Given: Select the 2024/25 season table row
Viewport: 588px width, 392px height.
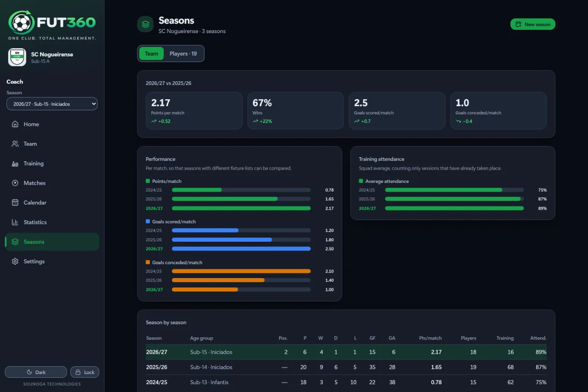Looking at the screenshot, I should 346,382.
